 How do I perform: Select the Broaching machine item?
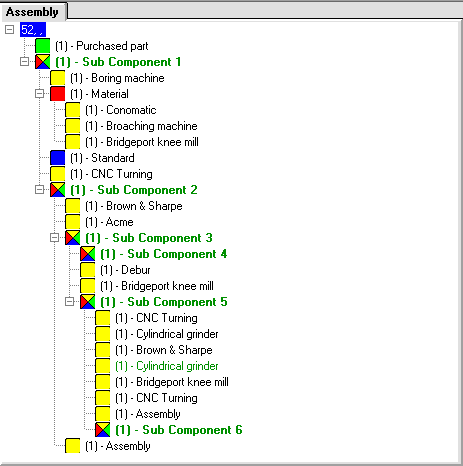[141, 126]
